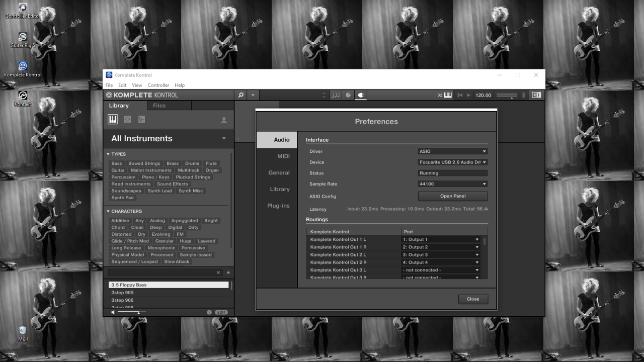Select the instruments keyboard icon in Library
The width and height of the screenshot is (644, 362).
(113, 119)
